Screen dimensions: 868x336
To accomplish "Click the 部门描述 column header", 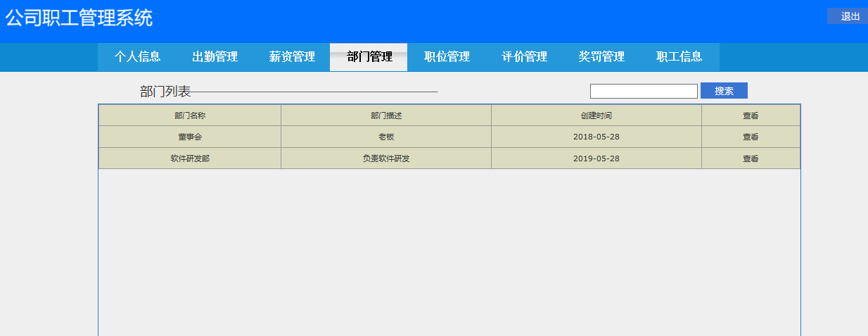I will (x=386, y=116).
